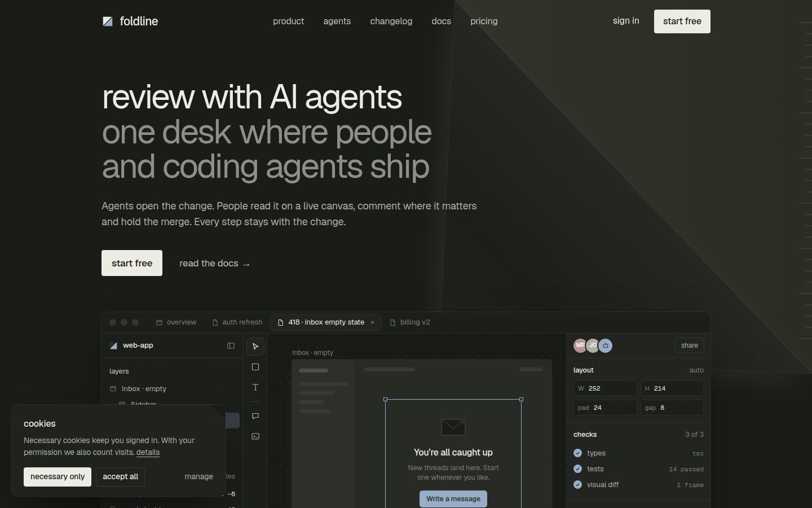Collapse the sidebar with the panel icon
The width and height of the screenshot is (812, 508).
pyautogui.click(x=231, y=345)
